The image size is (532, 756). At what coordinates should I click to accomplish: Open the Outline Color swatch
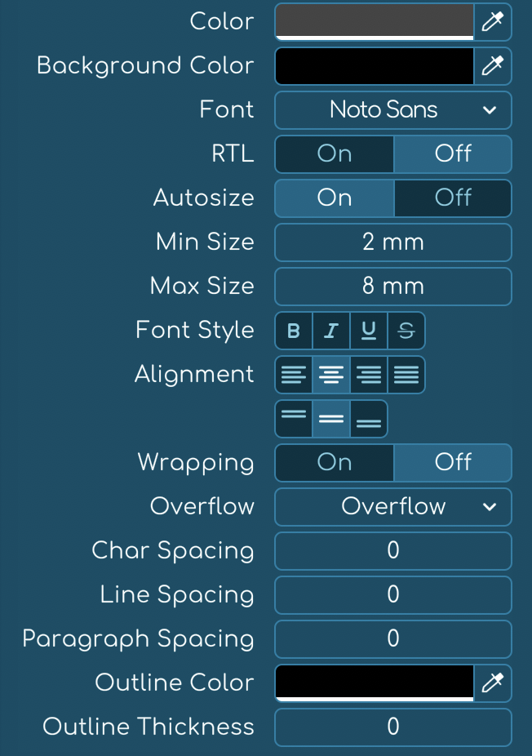pos(375,683)
